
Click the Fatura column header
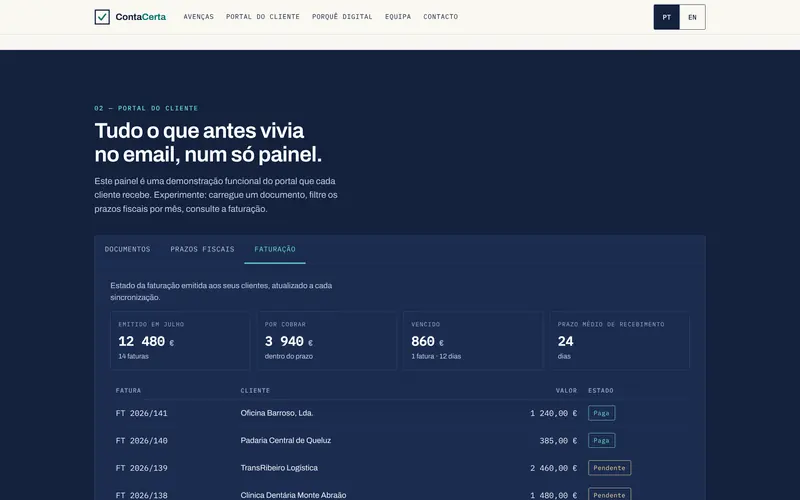click(x=128, y=390)
